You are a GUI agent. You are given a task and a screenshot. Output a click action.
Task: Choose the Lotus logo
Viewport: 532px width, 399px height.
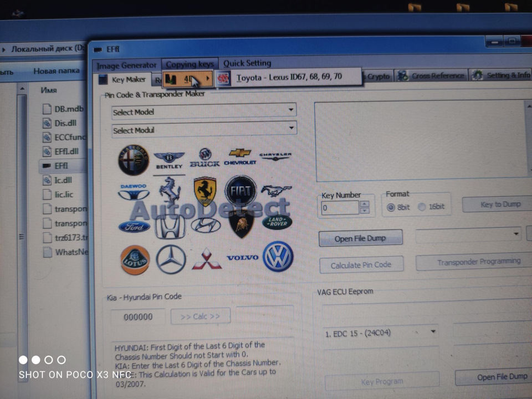[135, 260]
